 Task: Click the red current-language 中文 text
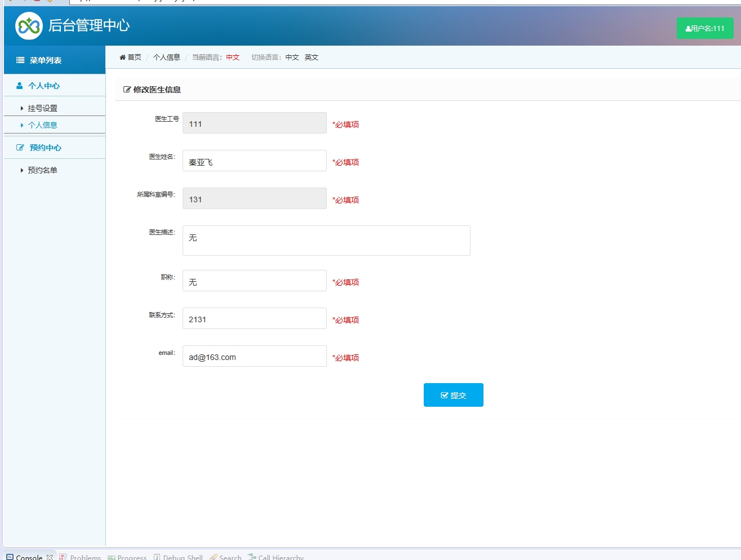(x=233, y=57)
